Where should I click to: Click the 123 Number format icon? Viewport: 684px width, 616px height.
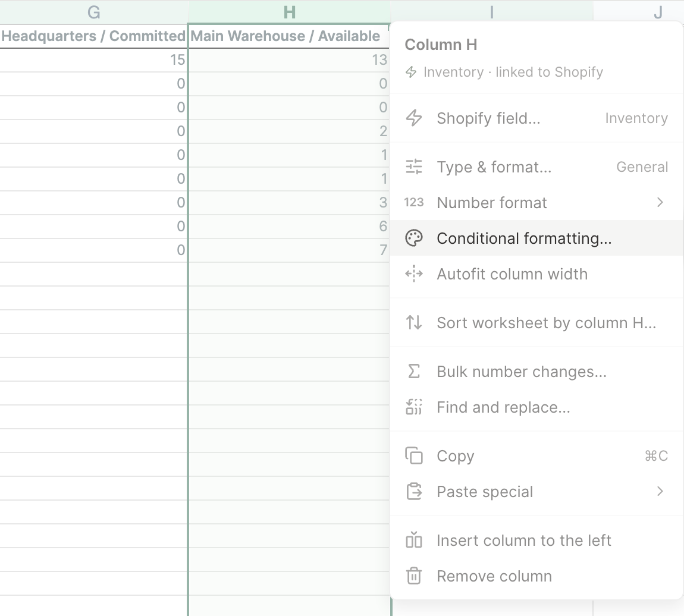pyautogui.click(x=413, y=203)
